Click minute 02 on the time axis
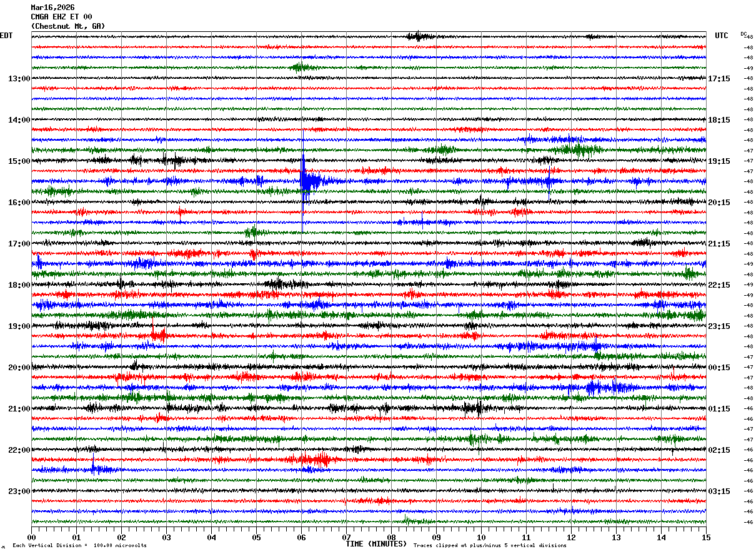The image size is (756, 554). pyautogui.click(x=121, y=537)
